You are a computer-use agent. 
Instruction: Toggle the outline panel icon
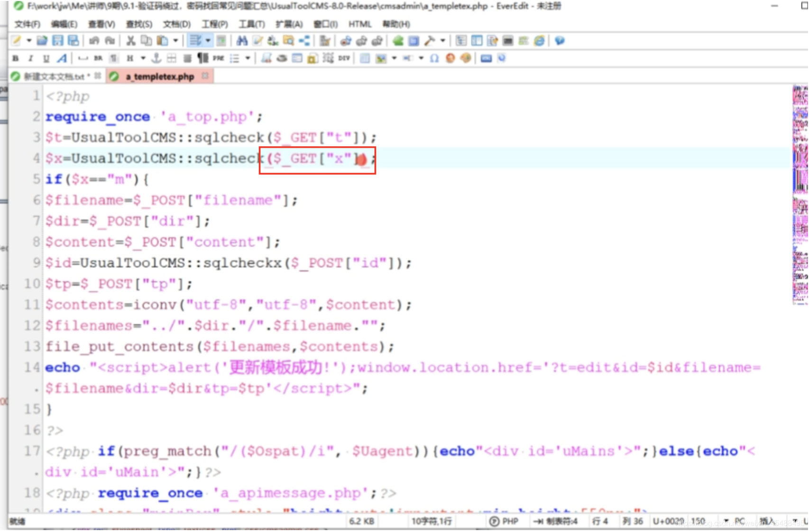461,41
